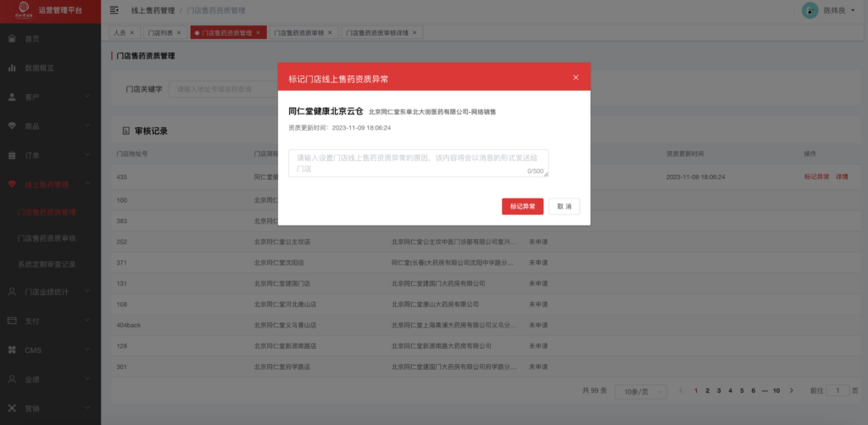Expand the CMS sidebar menu chevron
The image size is (868, 425).
[87, 350]
